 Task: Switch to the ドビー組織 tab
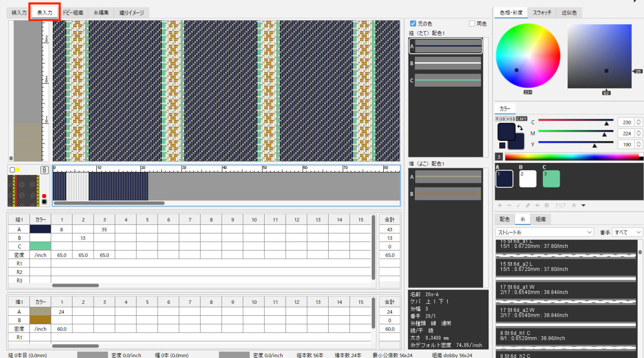point(73,13)
